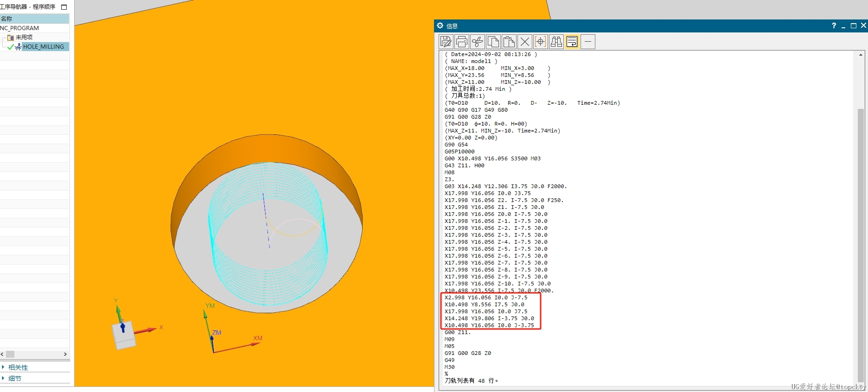This screenshot has height=392, width=868.
Task: Click the line 'G05P10000' in the listing
Action: pyautogui.click(x=460, y=152)
